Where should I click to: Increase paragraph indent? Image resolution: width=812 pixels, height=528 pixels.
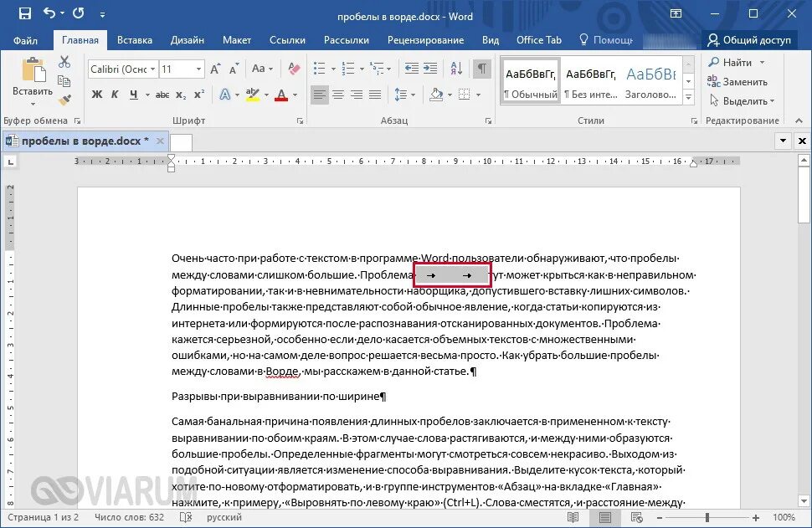tap(430, 69)
